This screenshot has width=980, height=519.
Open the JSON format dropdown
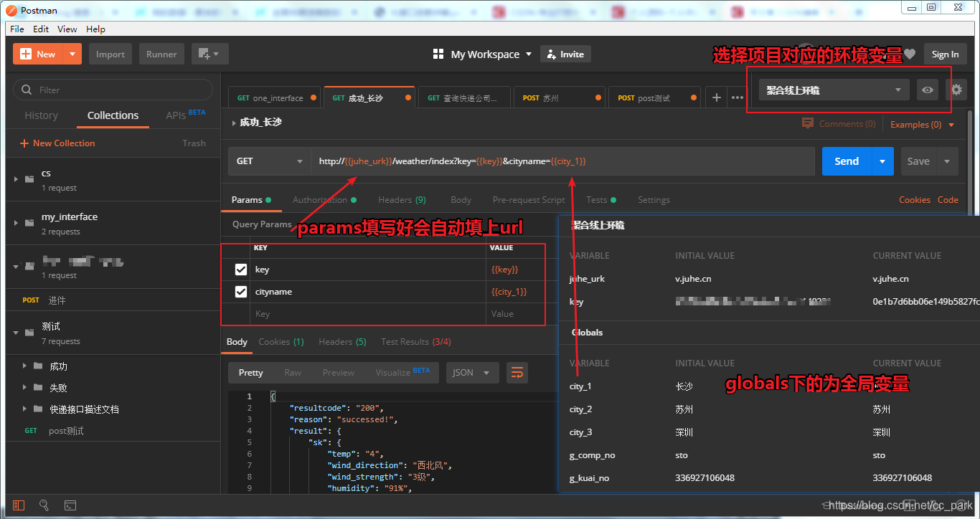click(x=472, y=373)
